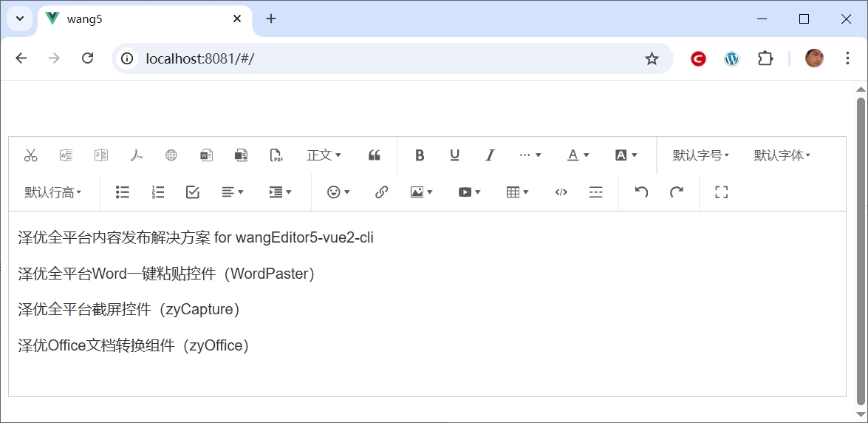Viewport: 868px width, 423px height.
Task: Undo the last edit
Action: tap(641, 192)
